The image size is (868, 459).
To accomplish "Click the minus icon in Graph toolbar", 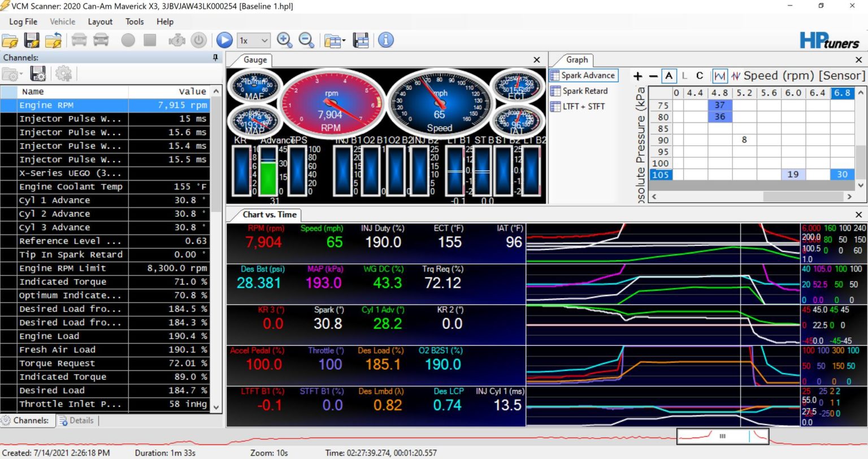I will tap(653, 76).
